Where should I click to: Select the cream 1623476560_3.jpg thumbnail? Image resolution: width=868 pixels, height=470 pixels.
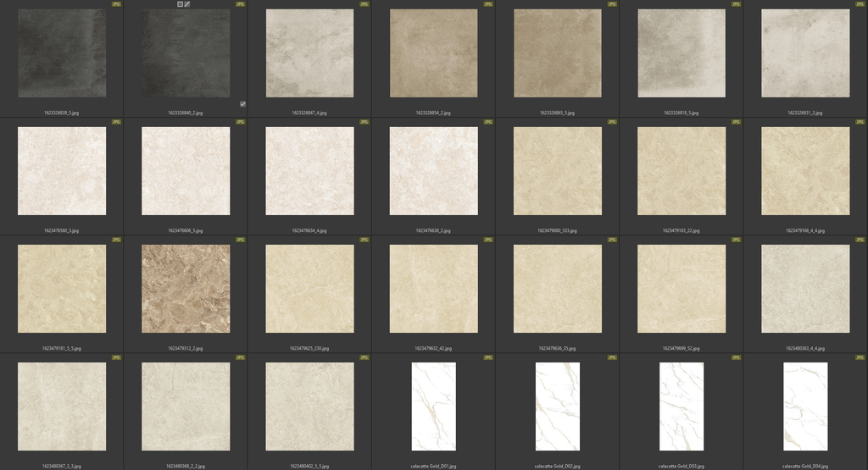click(x=62, y=171)
